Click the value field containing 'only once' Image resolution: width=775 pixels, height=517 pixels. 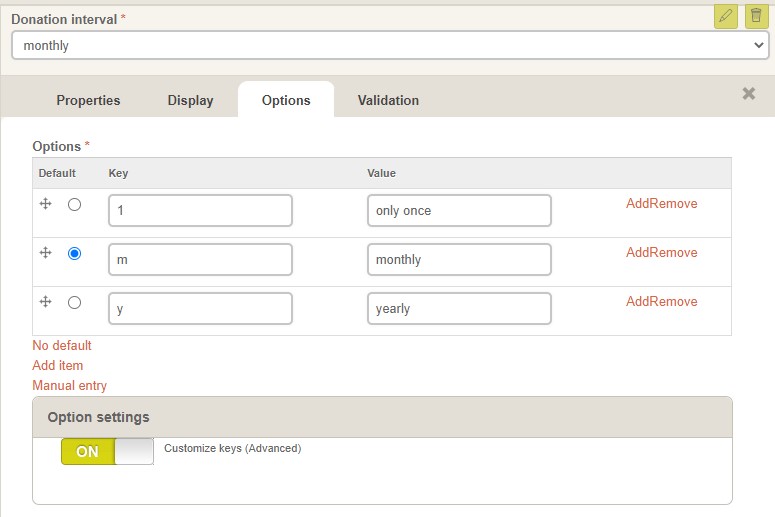[x=459, y=211]
